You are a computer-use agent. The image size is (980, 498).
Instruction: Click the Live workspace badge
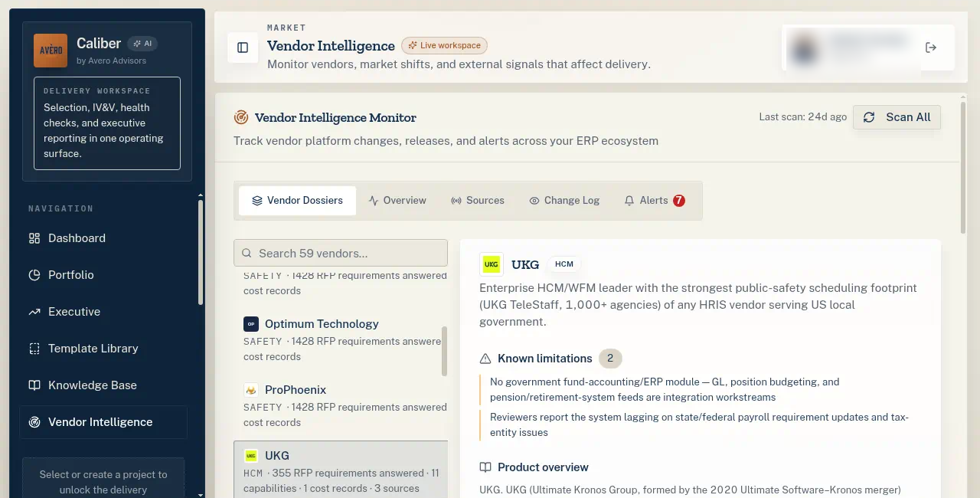point(444,45)
